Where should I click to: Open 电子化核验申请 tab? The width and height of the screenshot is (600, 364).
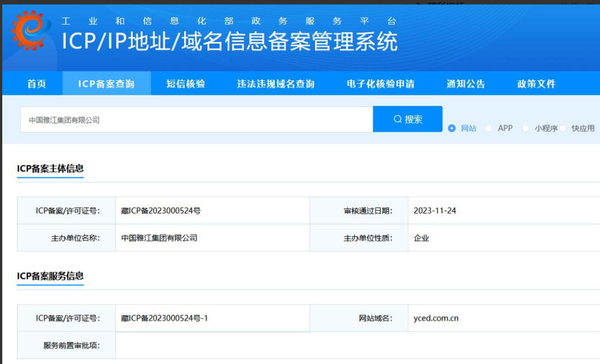[x=381, y=84]
